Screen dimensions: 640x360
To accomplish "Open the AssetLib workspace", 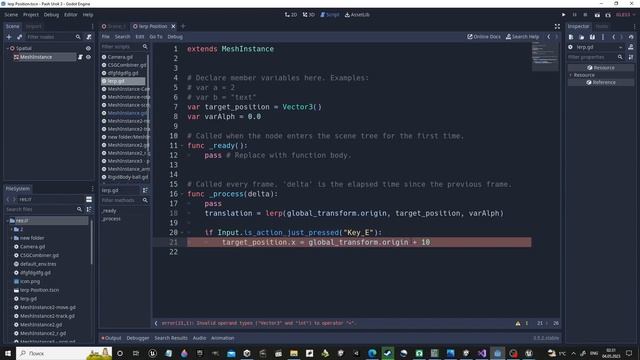I will 357,15.
